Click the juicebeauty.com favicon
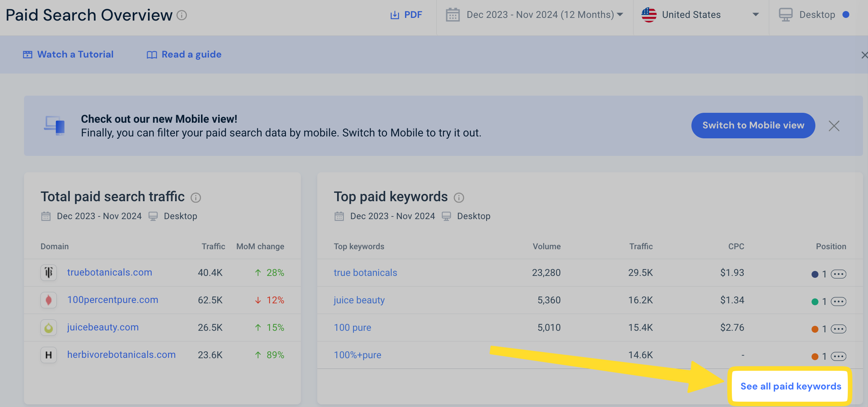This screenshot has height=407, width=868. pos(49,327)
